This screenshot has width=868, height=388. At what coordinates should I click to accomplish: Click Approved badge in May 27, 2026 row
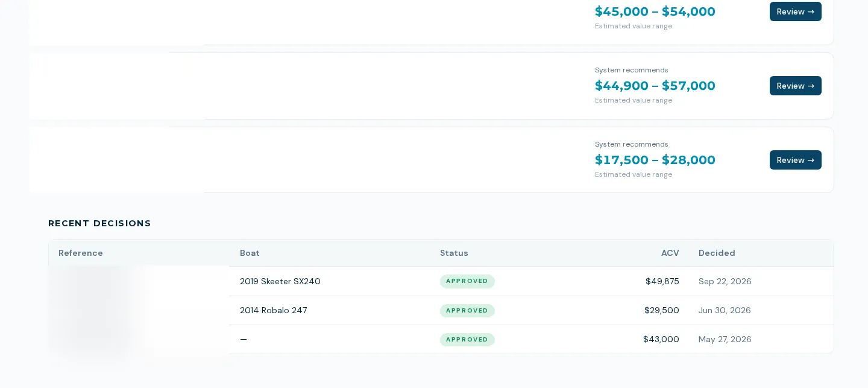click(467, 339)
